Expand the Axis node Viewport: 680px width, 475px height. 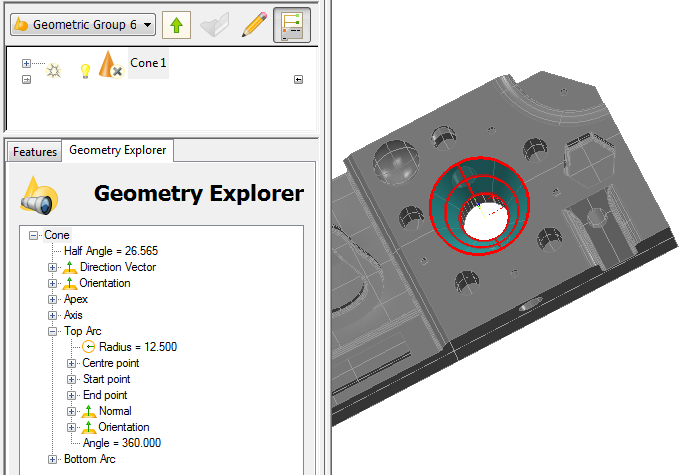[52, 316]
